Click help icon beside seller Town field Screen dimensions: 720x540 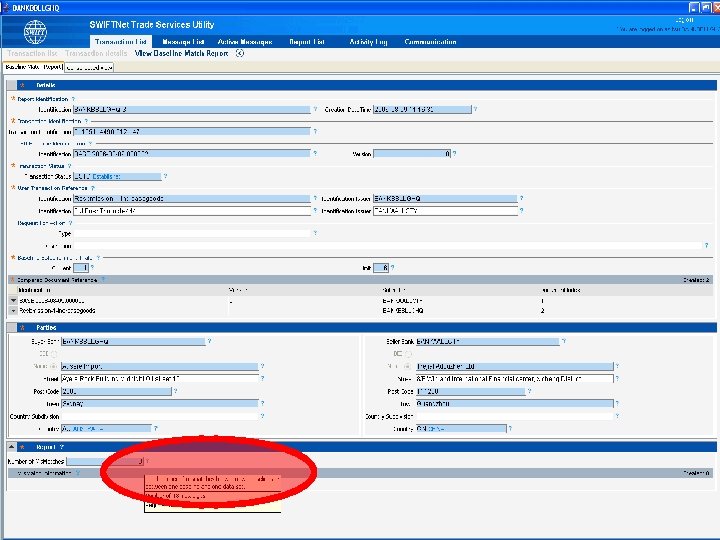click(x=617, y=404)
